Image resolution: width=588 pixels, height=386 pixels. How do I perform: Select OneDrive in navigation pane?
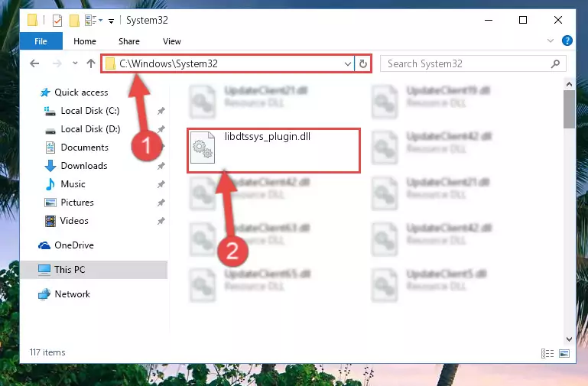(74, 245)
